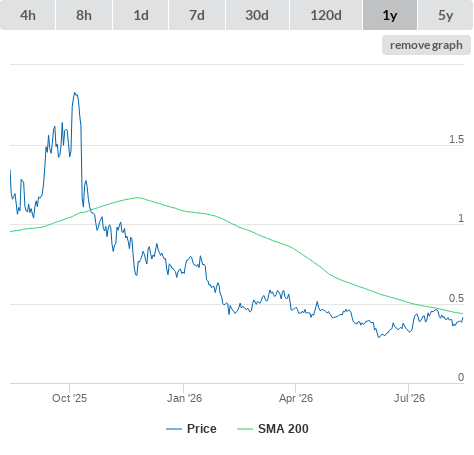
Task: Toggle the Price series legend entry
Action: coord(192,429)
